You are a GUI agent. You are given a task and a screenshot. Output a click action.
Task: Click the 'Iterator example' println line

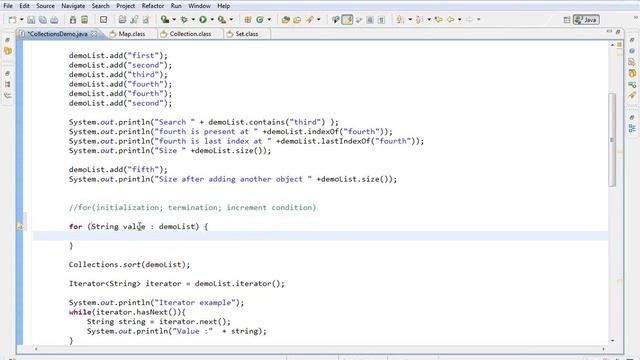click(156, 302)
